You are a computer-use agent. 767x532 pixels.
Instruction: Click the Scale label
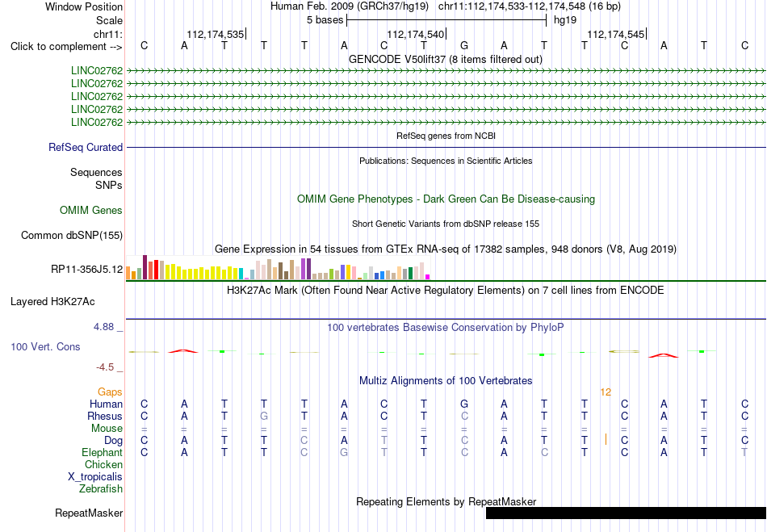coord(110,20)
